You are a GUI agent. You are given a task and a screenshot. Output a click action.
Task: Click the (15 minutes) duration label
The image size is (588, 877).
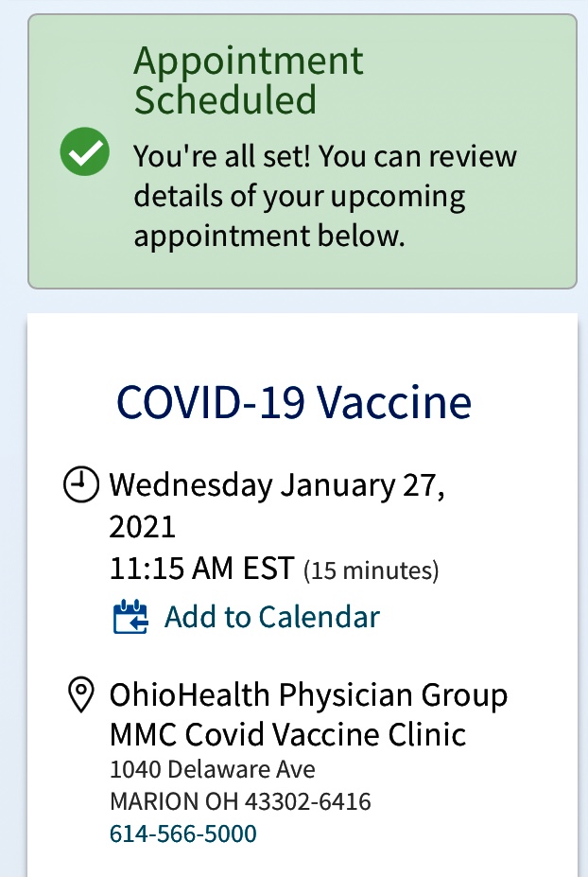coord(371,571)
